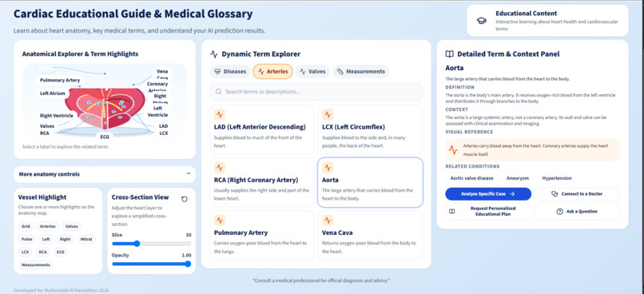644x294 pixels.
Task: Click the 'Consult a medical professional' disclaimer text
Action: pyautogui.click(x=320, y=280)
